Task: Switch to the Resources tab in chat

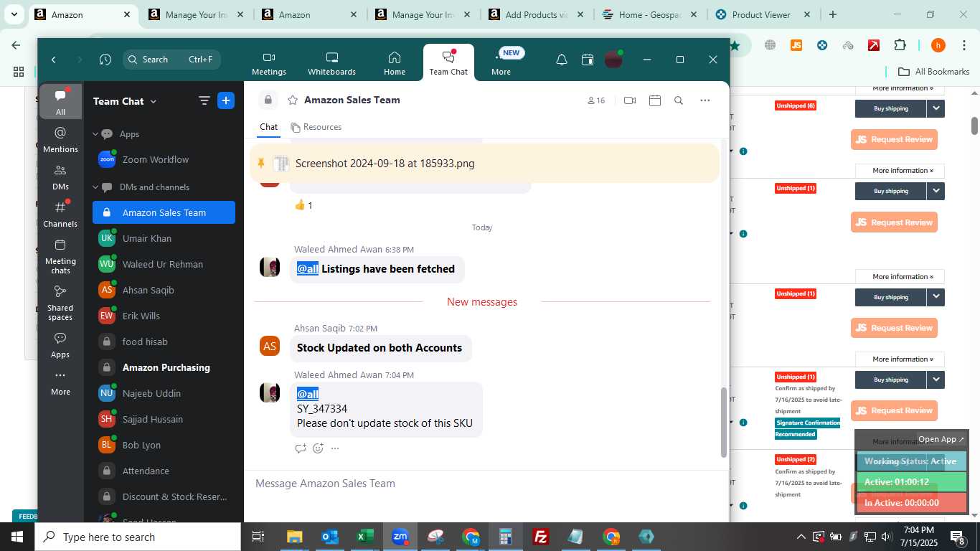Action: (x=316, y=127)
